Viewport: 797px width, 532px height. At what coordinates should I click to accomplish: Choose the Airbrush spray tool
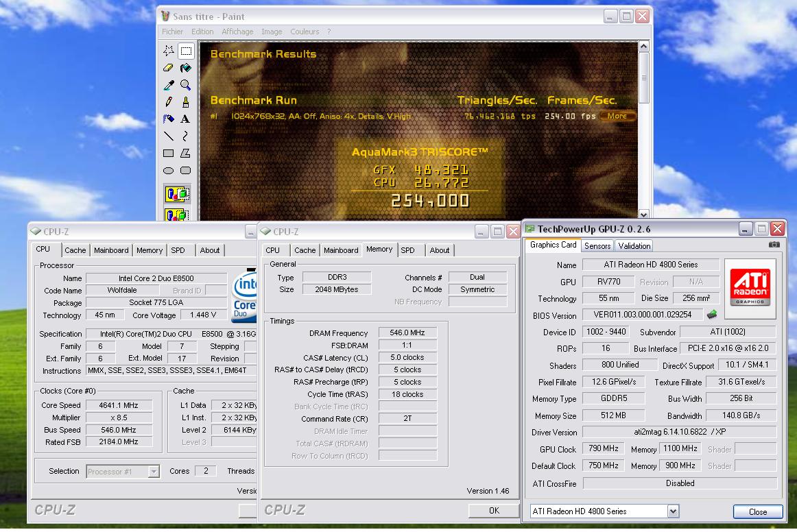[x=169, y=119]
